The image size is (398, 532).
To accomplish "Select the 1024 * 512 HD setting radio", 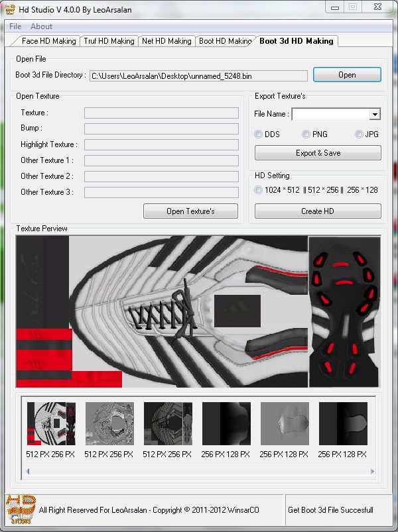I will point(259,190).
